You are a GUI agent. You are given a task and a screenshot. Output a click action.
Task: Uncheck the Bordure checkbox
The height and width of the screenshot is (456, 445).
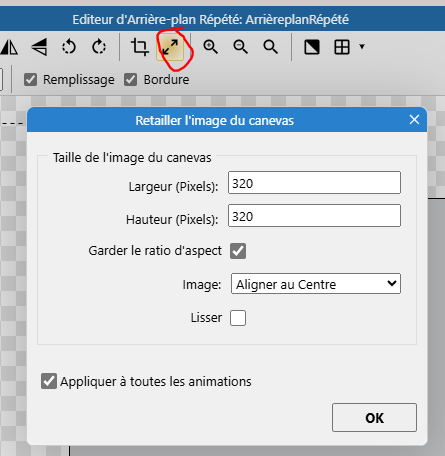[130, 80]
